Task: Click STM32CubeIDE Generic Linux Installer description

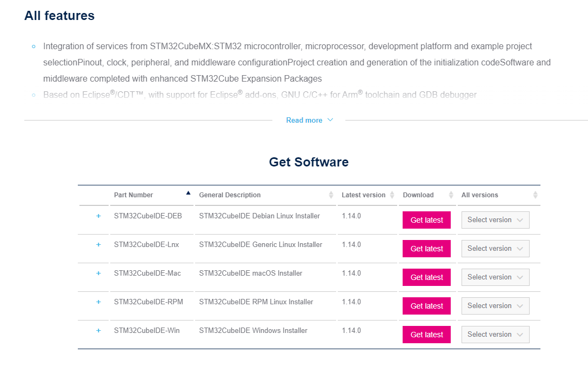Action: pos(260,244)
